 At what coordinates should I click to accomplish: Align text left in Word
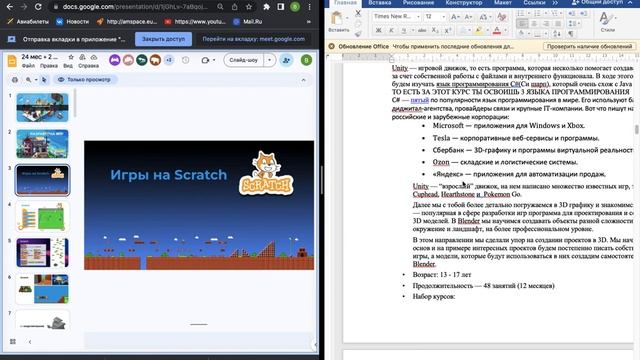pos(522,24)
